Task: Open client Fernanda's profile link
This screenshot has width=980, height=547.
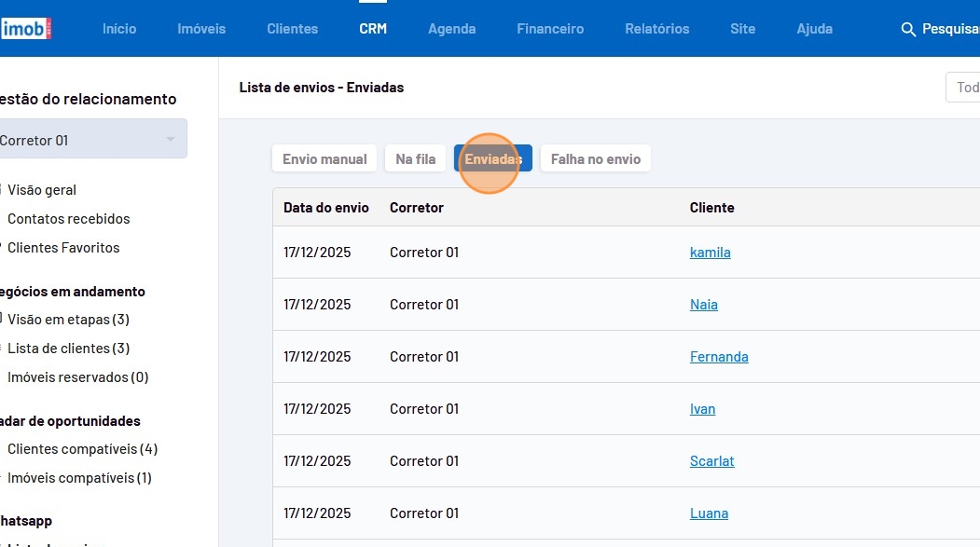Action: pyautogui.click(x=718, y=357)
